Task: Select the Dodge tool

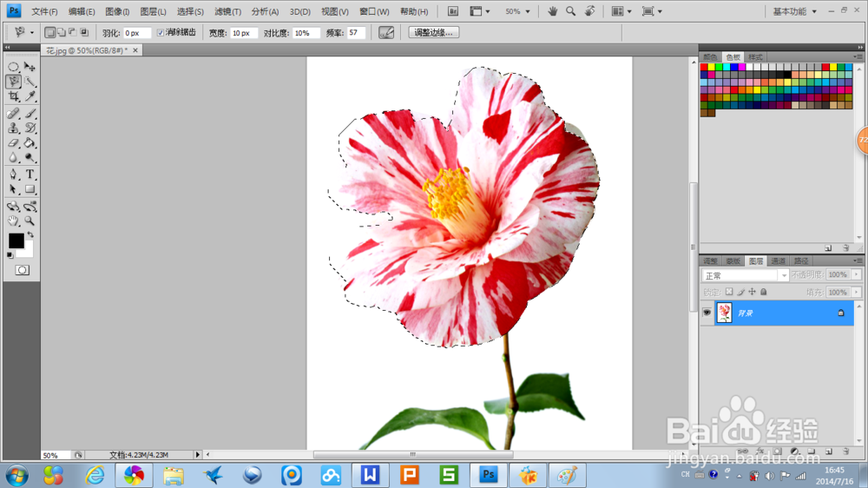Action: [x=30, y=158]
